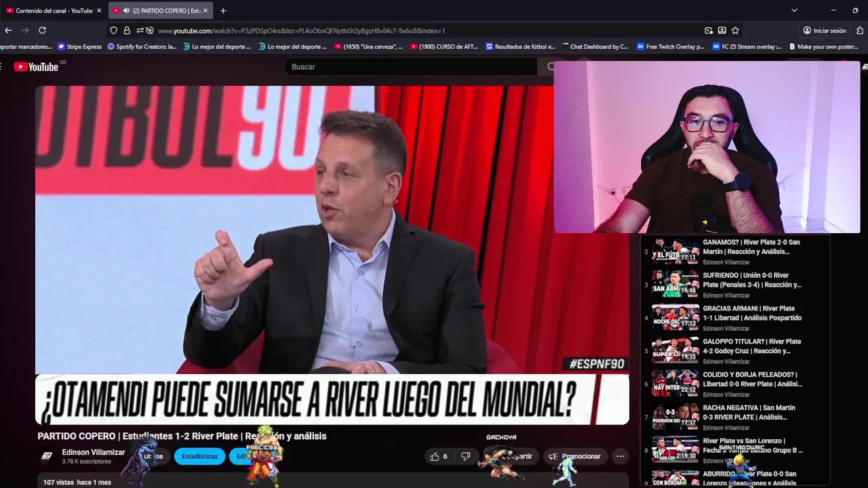Image resolution: width=868 pixels, height=488 pixels.
Task: Open '(1650) "Una cerveza"' bookmark
Action: (368, 47)
